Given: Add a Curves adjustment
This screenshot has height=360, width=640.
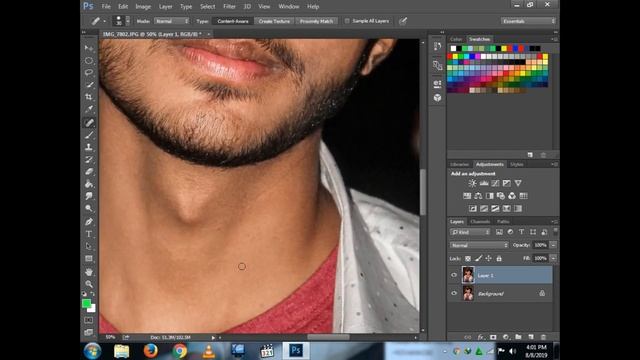Looking at the screenshot, I should (495, 183).
